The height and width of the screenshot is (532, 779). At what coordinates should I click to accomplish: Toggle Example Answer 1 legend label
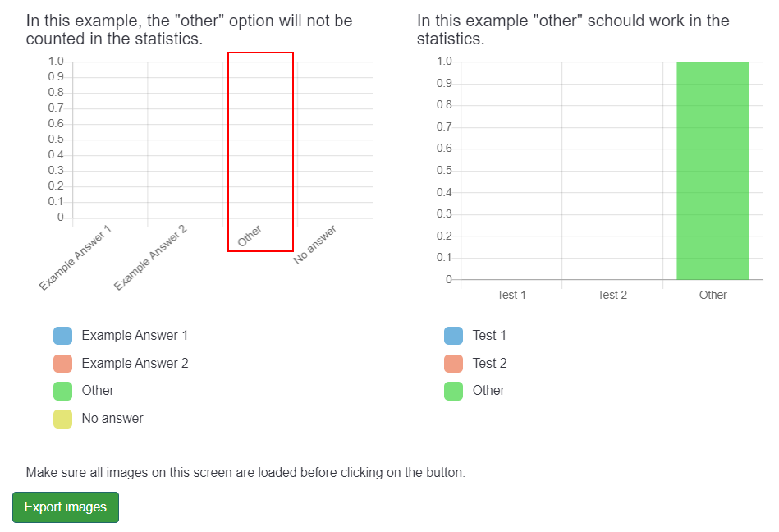[x=135, y=336]
